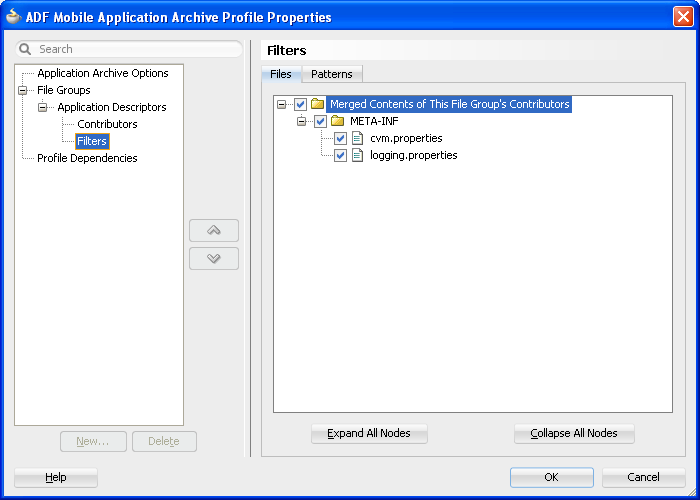Select the META-INF folder label
Viewport: 700px width, 500px height.
click(374, 121)
